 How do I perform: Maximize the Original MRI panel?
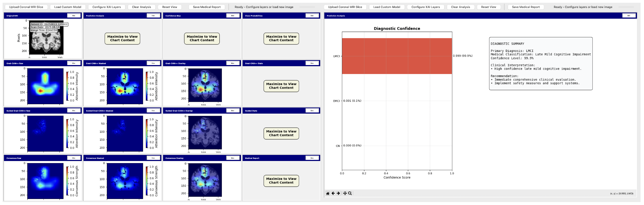(x=74, y=16)
